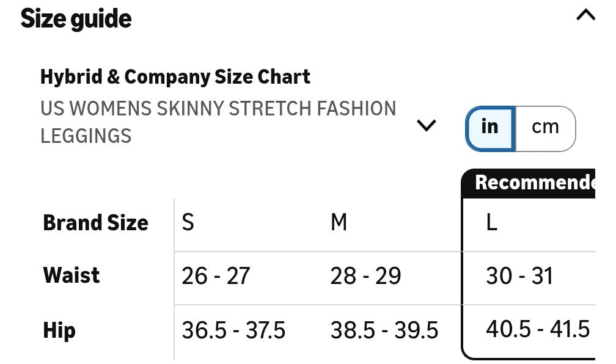The width and height of the screenshot is (616, 364).
Task: Select recommended size L column
Action: tap(492, 223)
